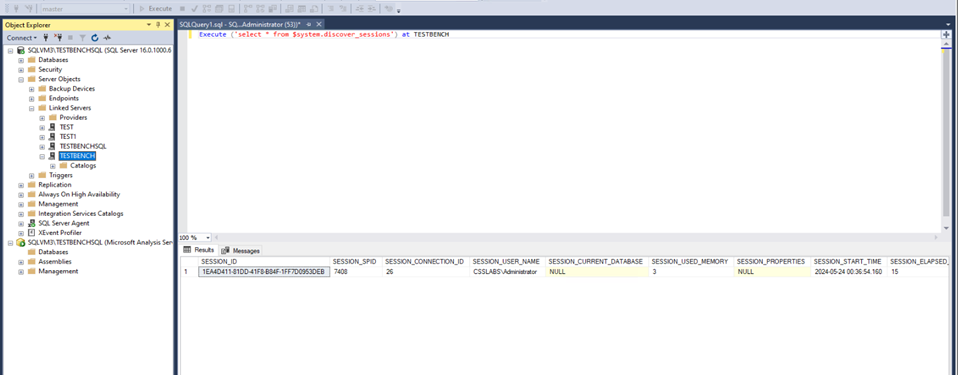Refresh Object Explorer with the refresh icon

95,38
